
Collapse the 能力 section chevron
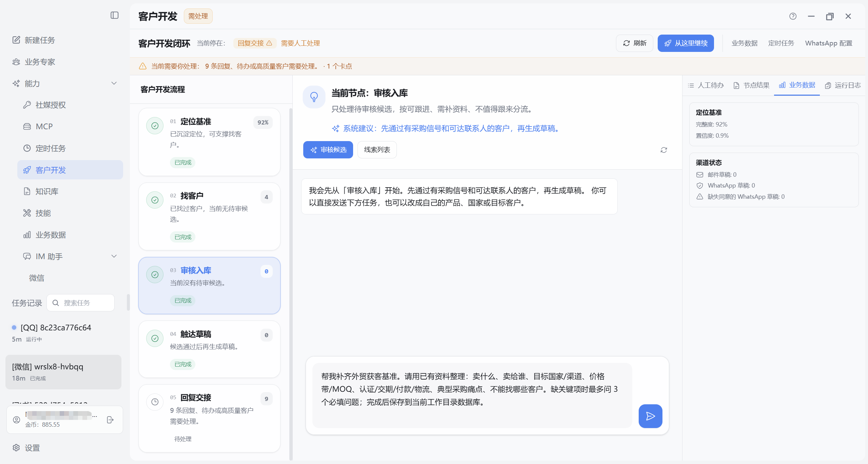pos(114,83)
